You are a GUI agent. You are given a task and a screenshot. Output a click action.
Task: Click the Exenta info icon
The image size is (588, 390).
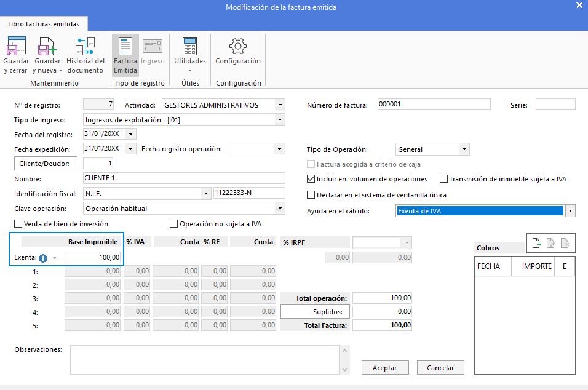click(43, 258)
